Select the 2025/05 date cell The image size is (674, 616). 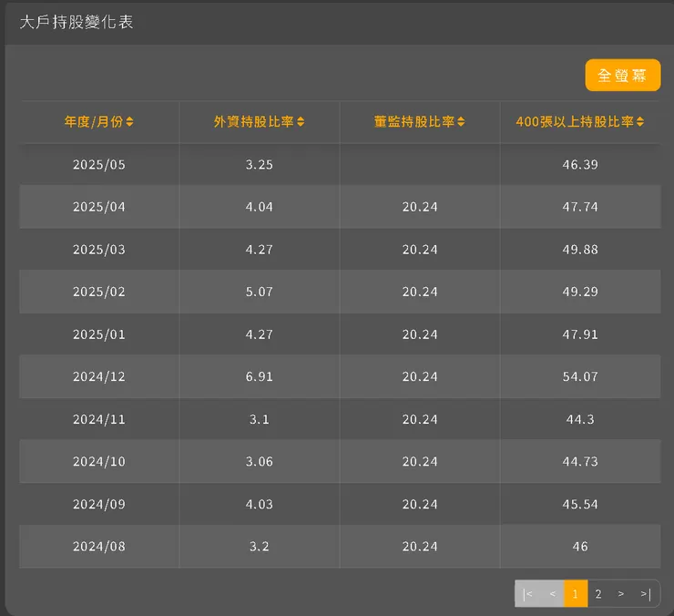coord(99,165)
